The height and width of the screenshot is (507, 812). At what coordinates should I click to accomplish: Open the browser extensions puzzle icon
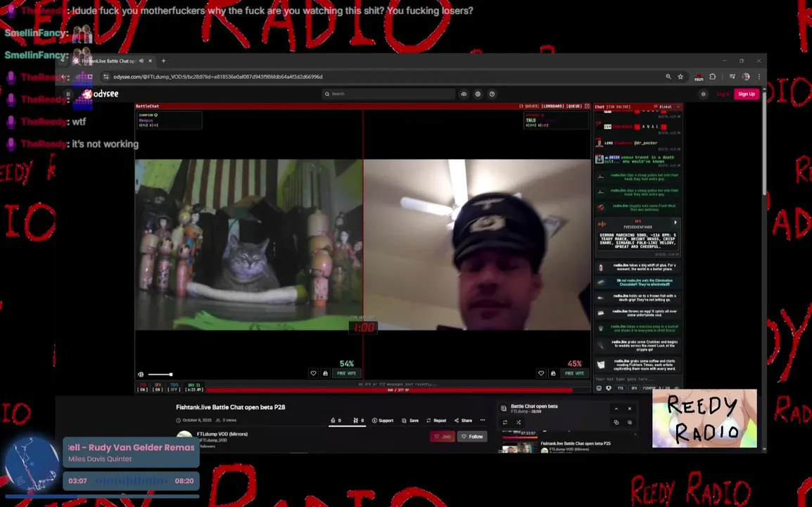(713, 77)
